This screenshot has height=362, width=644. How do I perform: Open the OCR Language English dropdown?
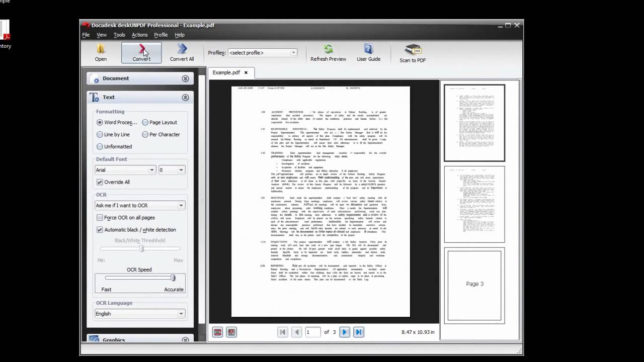pyautogui.click(x=140, y=314)
